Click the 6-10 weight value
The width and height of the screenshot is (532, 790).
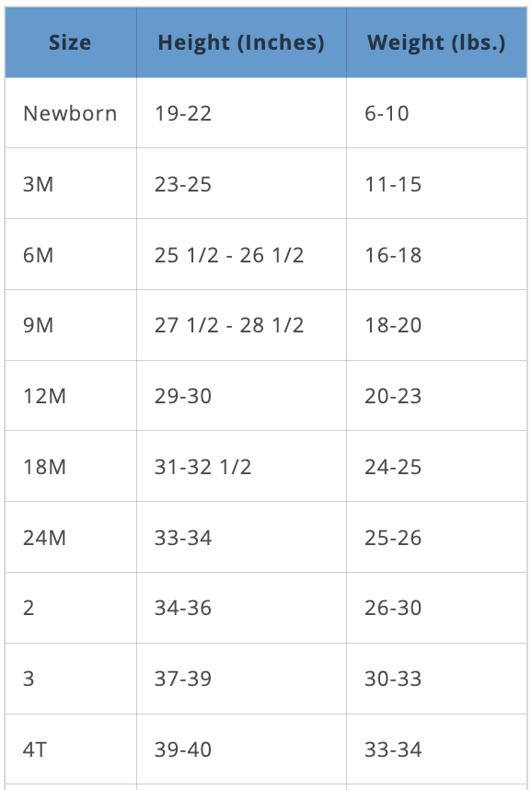tap(387, 113)
